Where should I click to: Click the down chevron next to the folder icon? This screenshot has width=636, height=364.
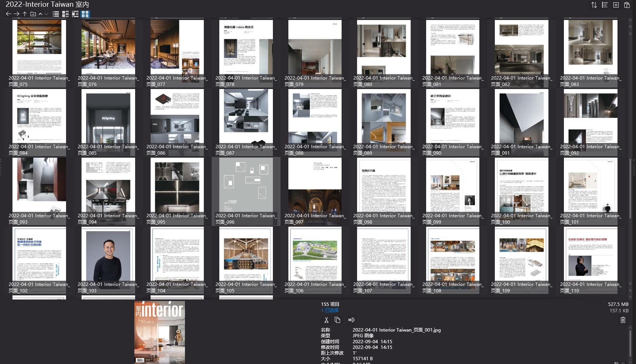click(46, 14)
